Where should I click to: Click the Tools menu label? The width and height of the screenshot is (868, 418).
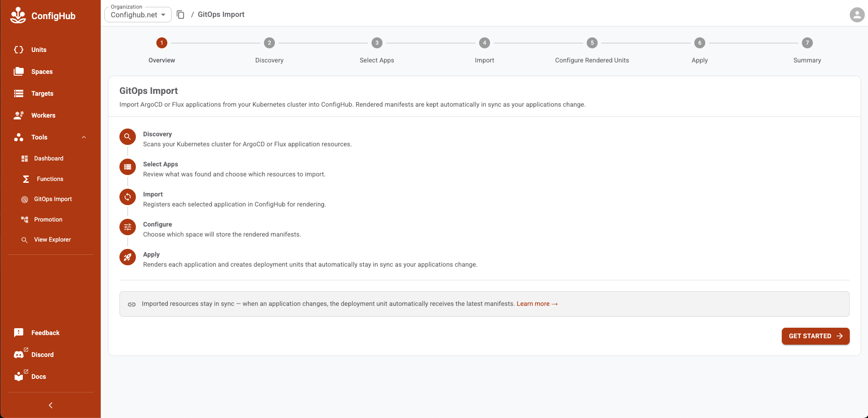39,137
